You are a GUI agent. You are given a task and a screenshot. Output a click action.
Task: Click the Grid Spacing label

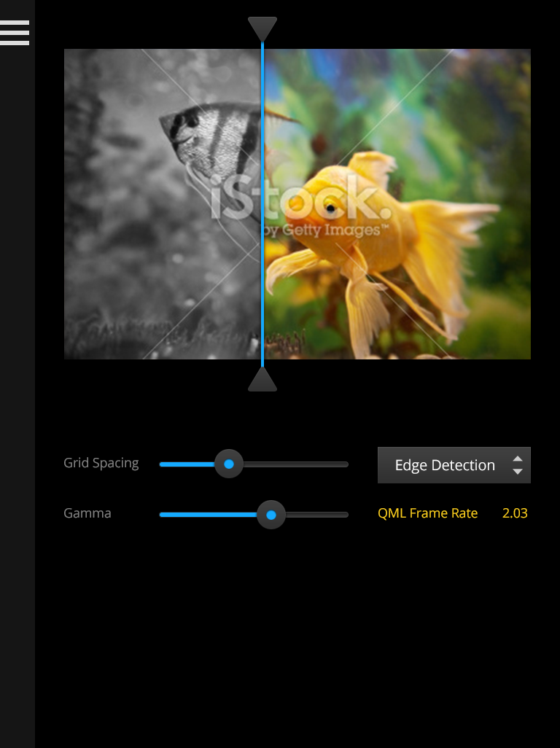pyautogui.click(x=101, y=463)
